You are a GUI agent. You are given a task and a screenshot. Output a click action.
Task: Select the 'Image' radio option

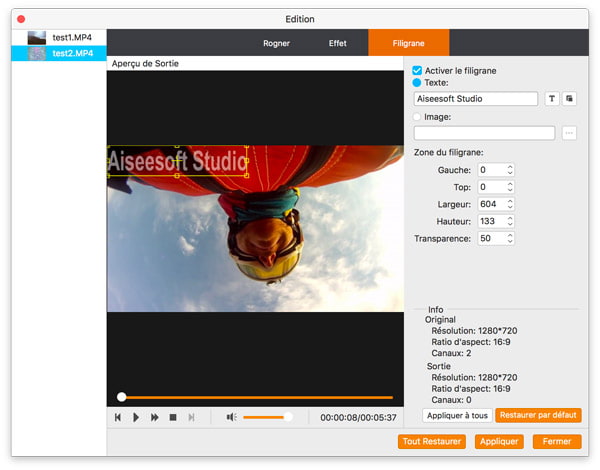coord(418,117)
